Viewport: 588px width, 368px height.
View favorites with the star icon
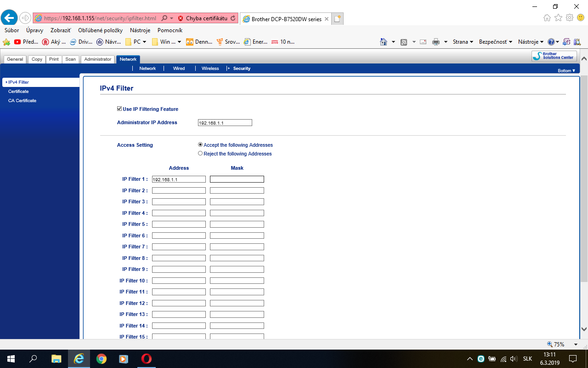558,17
